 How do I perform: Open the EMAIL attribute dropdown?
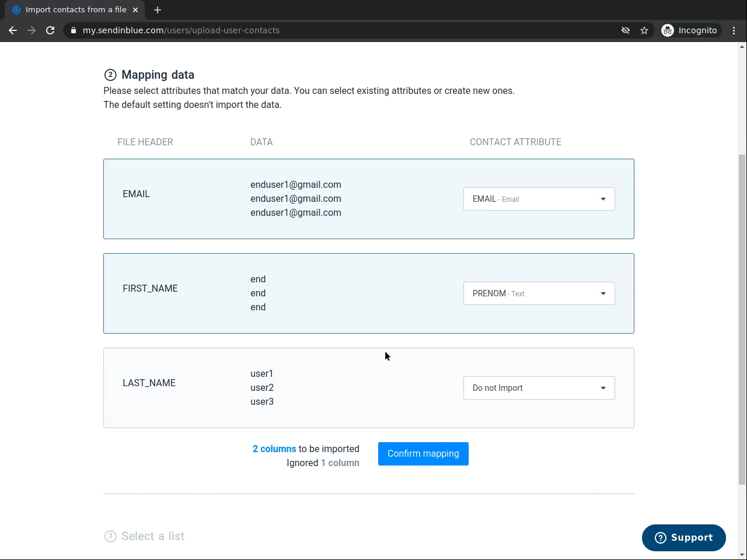click(539, 199)
